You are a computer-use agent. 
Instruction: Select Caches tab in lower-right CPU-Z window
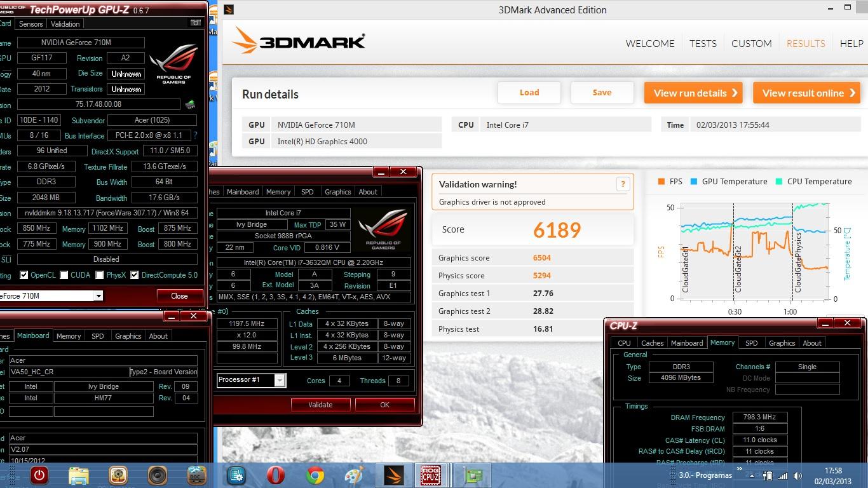(x=652, y=343)
